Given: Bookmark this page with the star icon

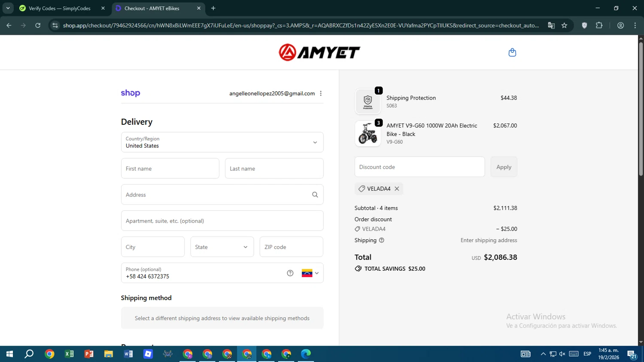Looking at the screenshot, I should [564, 25].
